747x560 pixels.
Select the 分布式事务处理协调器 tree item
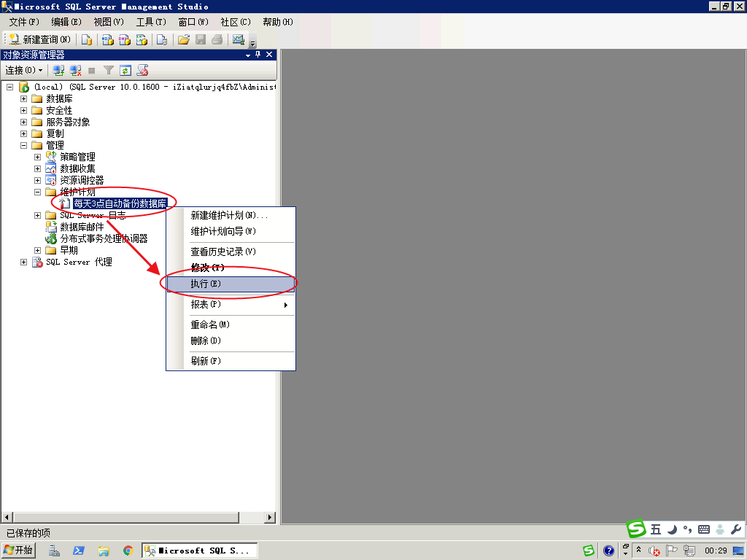(104, 238)
